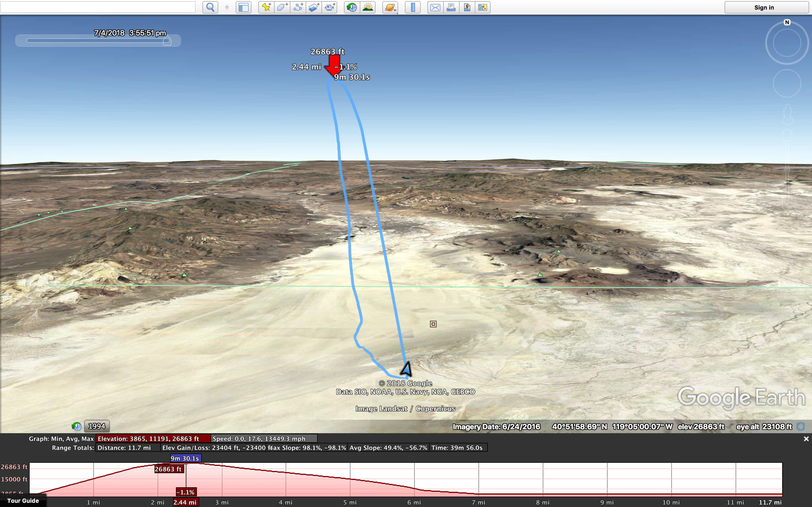Click the Email envelope icon
The height and width of the screenshot is (507, 812).
pyautogui.click(x=435, y=7)
